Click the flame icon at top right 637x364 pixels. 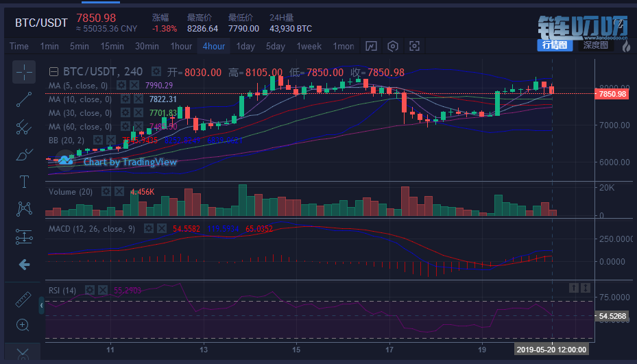[627, 46]
